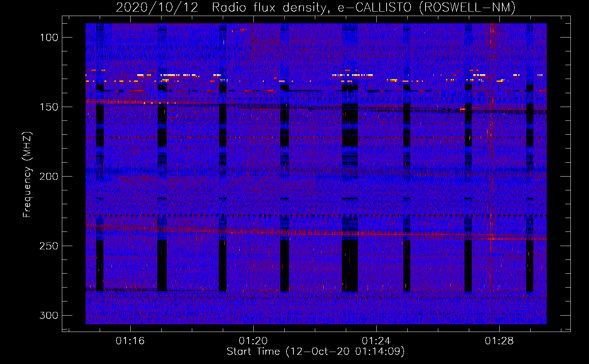This screenshot has height=364, width=589.
Task: Click the '01:20' time tick label
Action: click(x=253, y=341)
